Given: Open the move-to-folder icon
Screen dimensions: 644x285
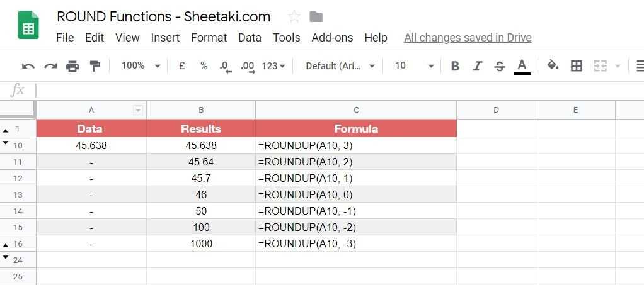Looking at the screenshot, I should (316, 17).
